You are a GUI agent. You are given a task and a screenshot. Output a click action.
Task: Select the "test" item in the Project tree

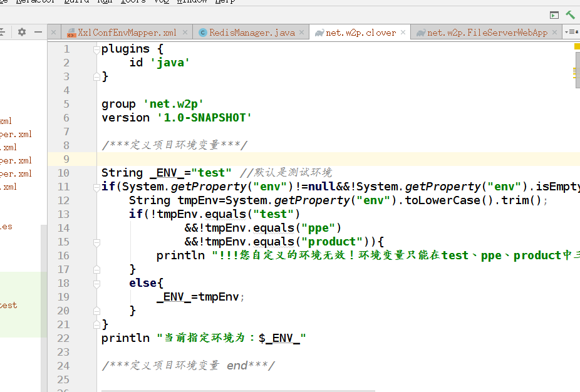tap(8, 305)
